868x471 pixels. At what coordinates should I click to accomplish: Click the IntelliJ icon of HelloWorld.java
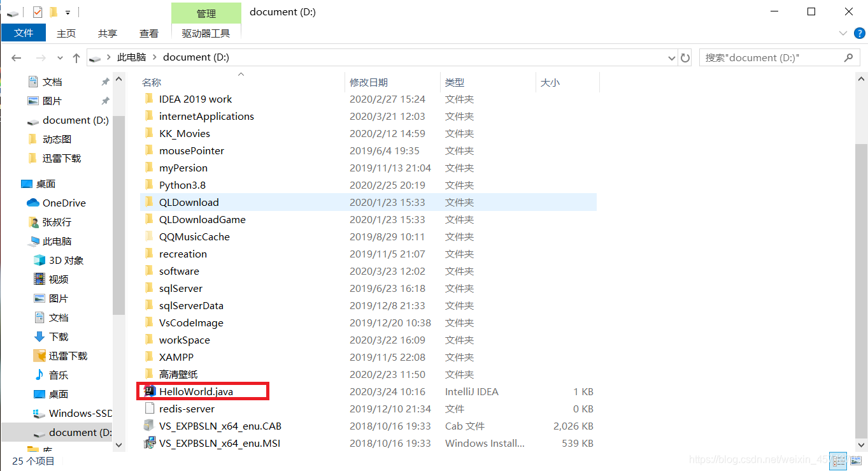coord(150,391)
